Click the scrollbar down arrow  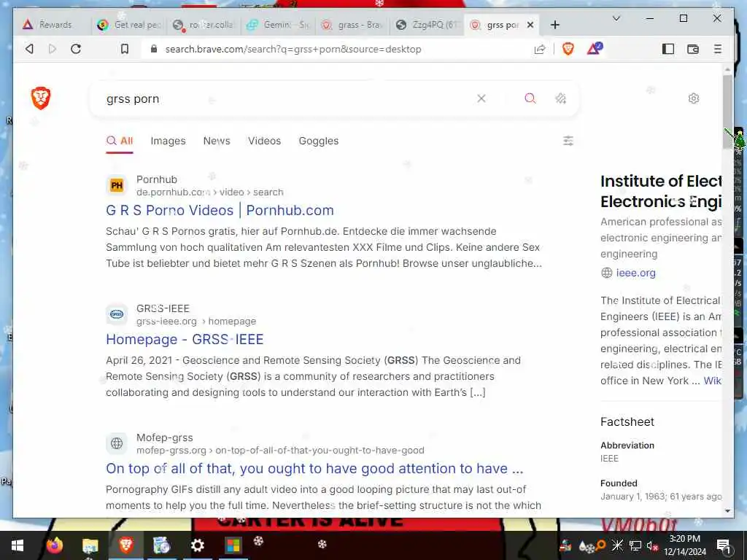(x=727, y=511)
